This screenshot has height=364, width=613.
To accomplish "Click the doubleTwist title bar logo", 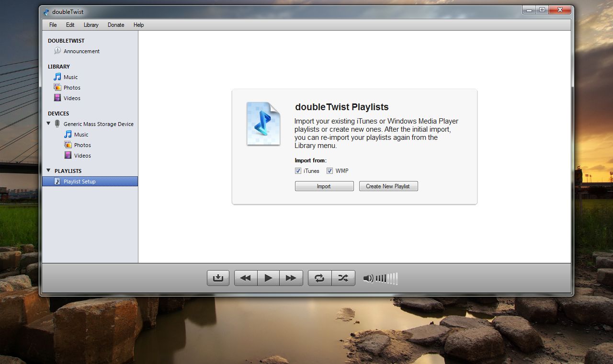I will 46,11.
